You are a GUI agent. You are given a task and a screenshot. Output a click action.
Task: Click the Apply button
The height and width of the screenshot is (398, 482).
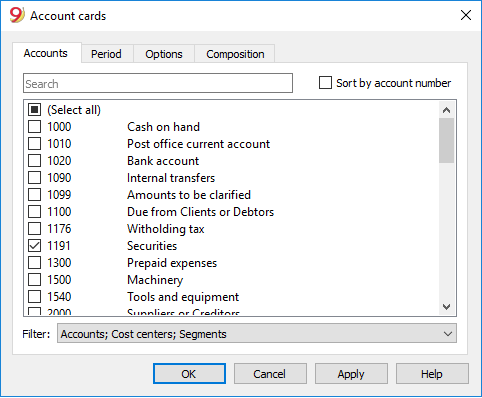pos(351,374)
